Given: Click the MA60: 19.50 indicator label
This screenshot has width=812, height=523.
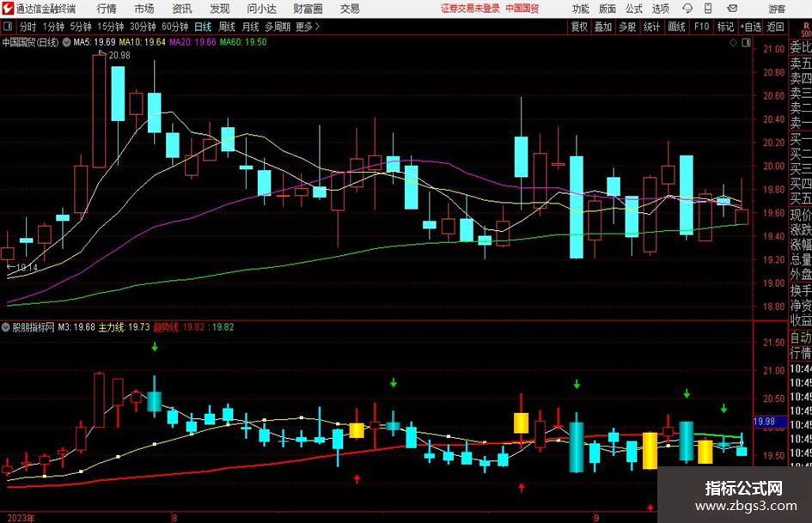Looking at the screenshot, I should pos(243,42).
